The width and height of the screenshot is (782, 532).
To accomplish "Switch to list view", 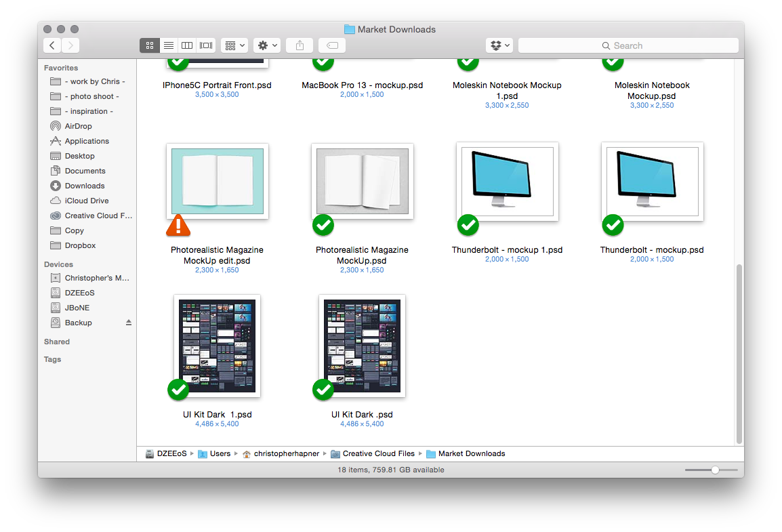I will (169, 45).
